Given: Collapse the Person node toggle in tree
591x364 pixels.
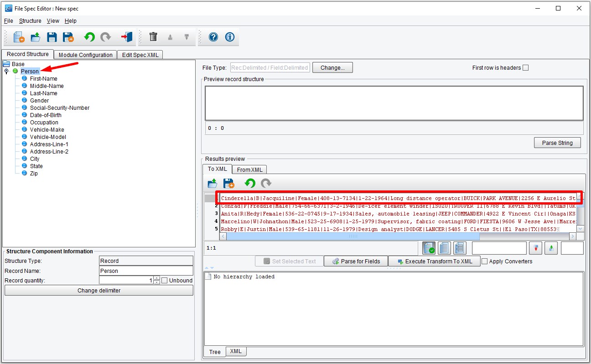Looking at the screenshot, I should click(6, 71).
